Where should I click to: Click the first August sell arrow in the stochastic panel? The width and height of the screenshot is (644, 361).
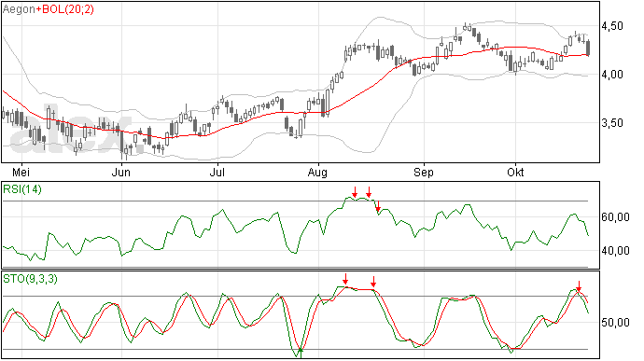coord(345,279)
